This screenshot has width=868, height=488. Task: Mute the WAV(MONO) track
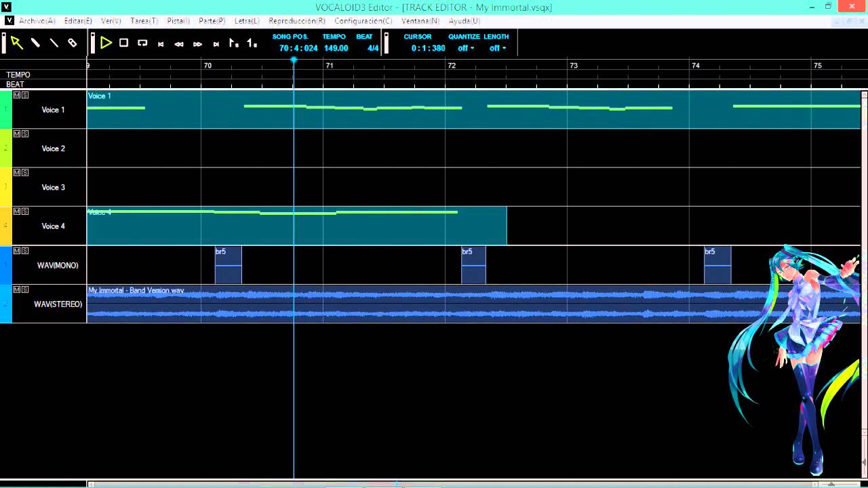click(x=17, y=250)
